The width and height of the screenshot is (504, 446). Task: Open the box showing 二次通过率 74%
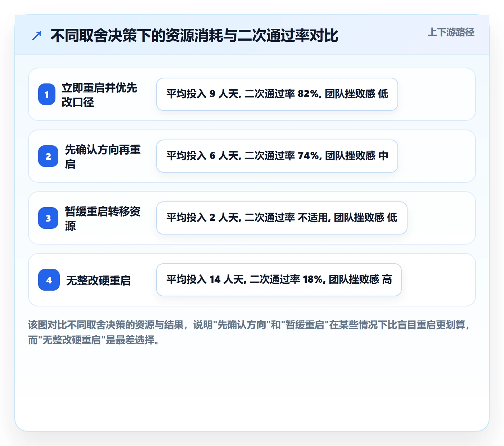[277, 156]
